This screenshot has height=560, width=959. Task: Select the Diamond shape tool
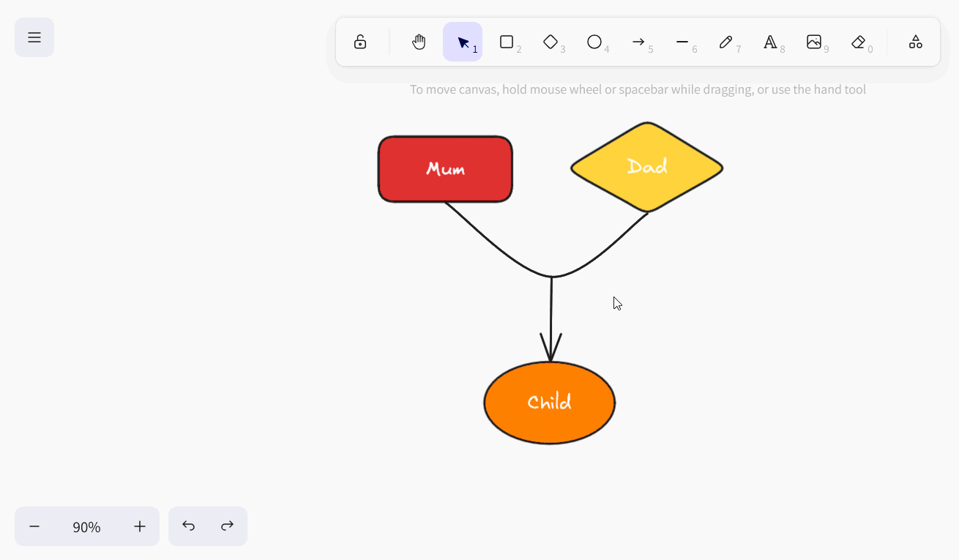pos(551,42)
